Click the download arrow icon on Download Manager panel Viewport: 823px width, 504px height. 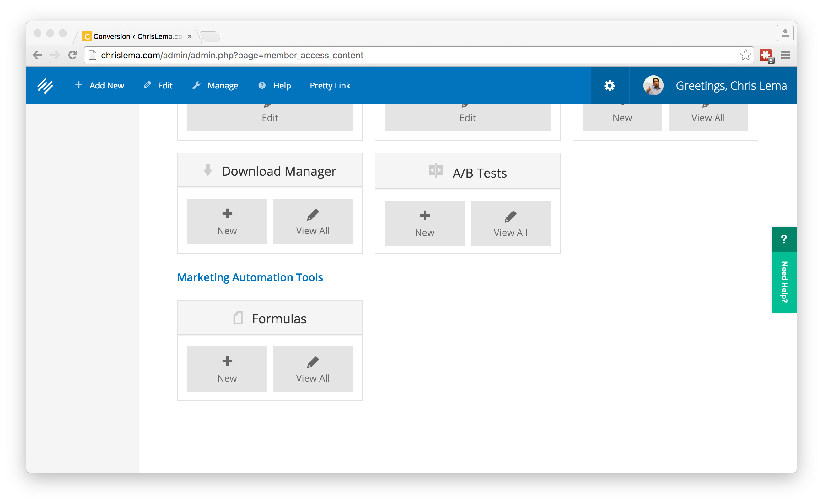click(207, 170)
